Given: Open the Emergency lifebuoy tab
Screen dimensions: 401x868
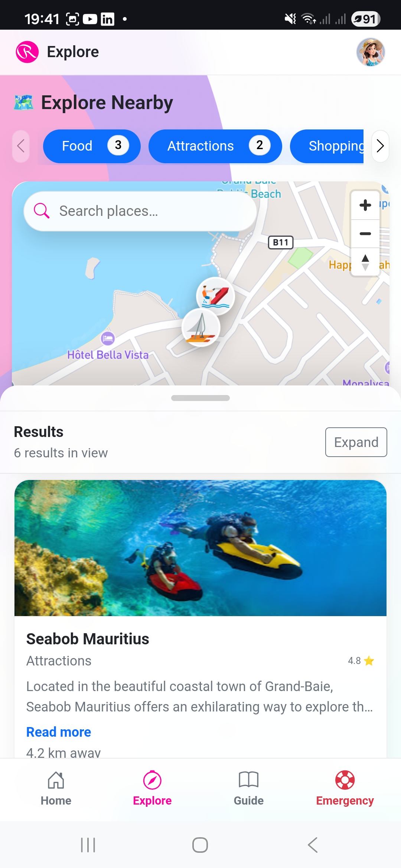Looking at the screenshot, I should [345, 788].
